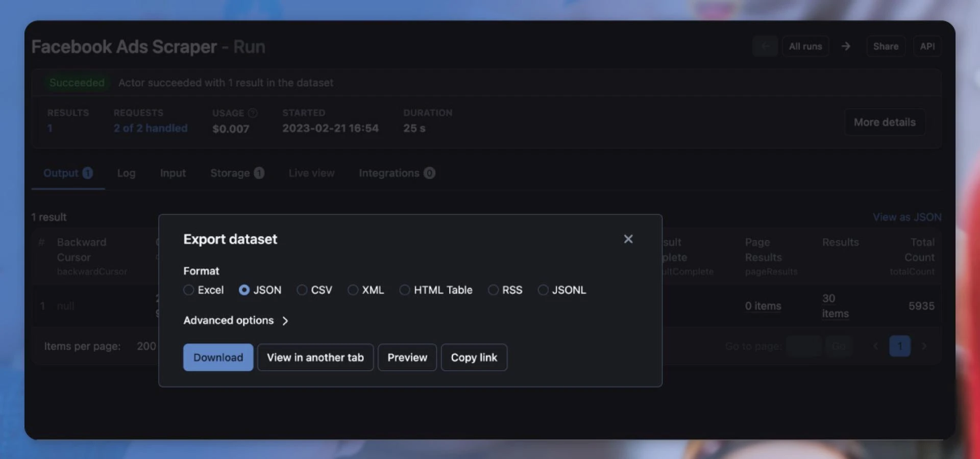Click the '5935' total count cell
980x459 pixels.
pyautogui.click(x=921, y=306)
